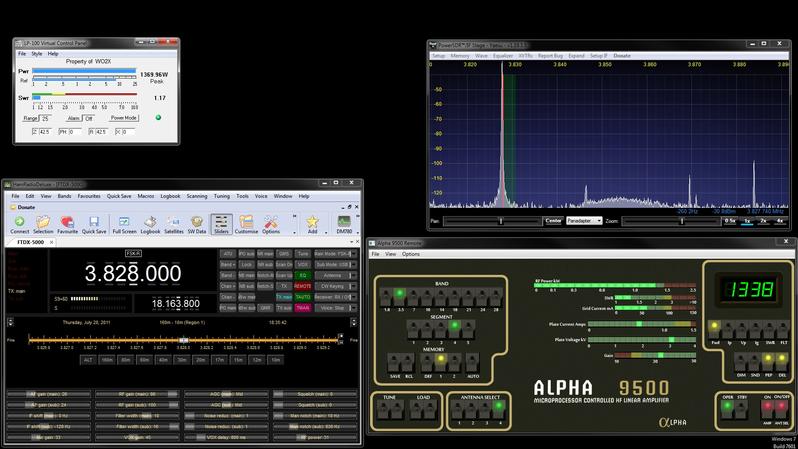Select antenna 4 on Alpha 9500
This screenshot has height=449, width=798.
(x=499, y=408)
